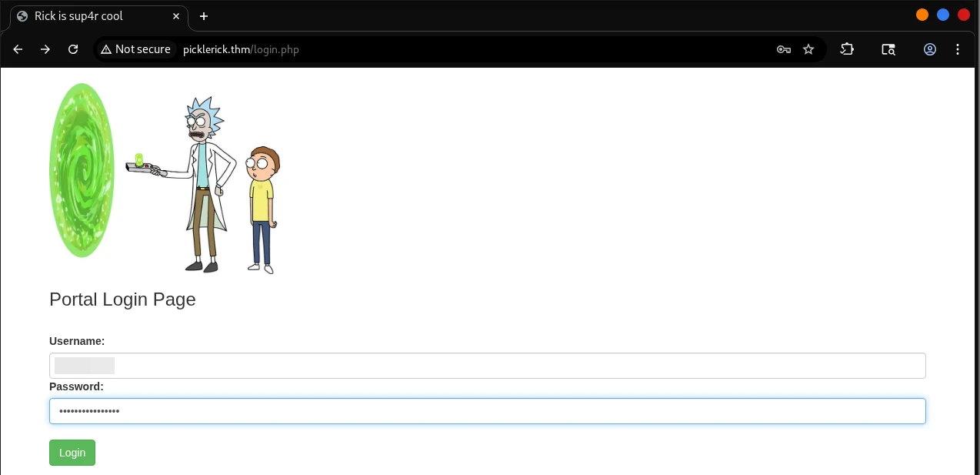Click the green Login button
The width and height of the screenshot is (980, 475).
(72, 453)
